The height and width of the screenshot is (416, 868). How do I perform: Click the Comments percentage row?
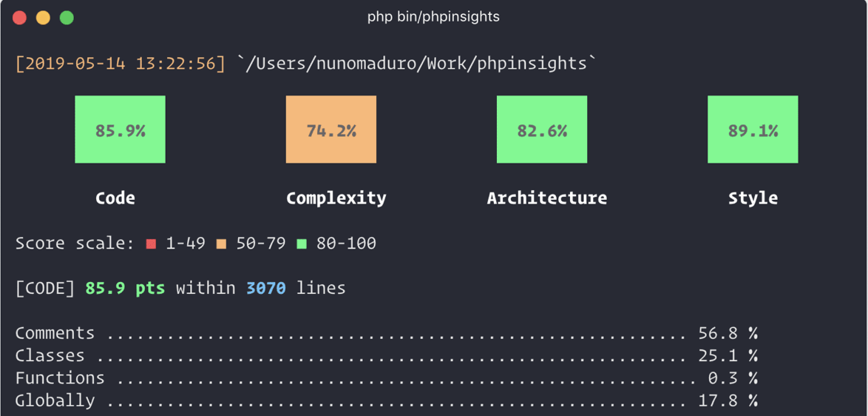(386, 334)
